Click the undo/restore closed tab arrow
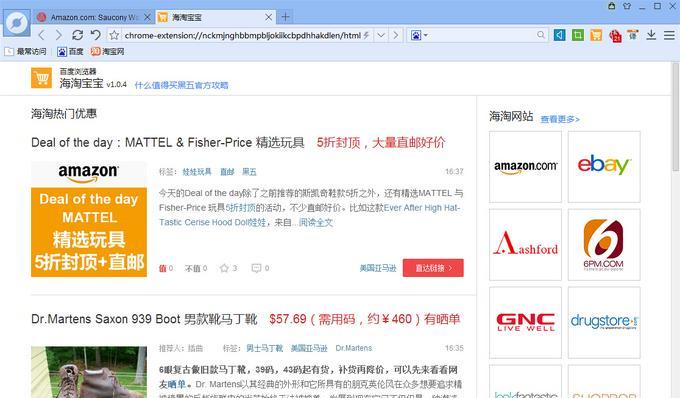Image resolution: width=680 pixels, height=398 pixels. 95,35
